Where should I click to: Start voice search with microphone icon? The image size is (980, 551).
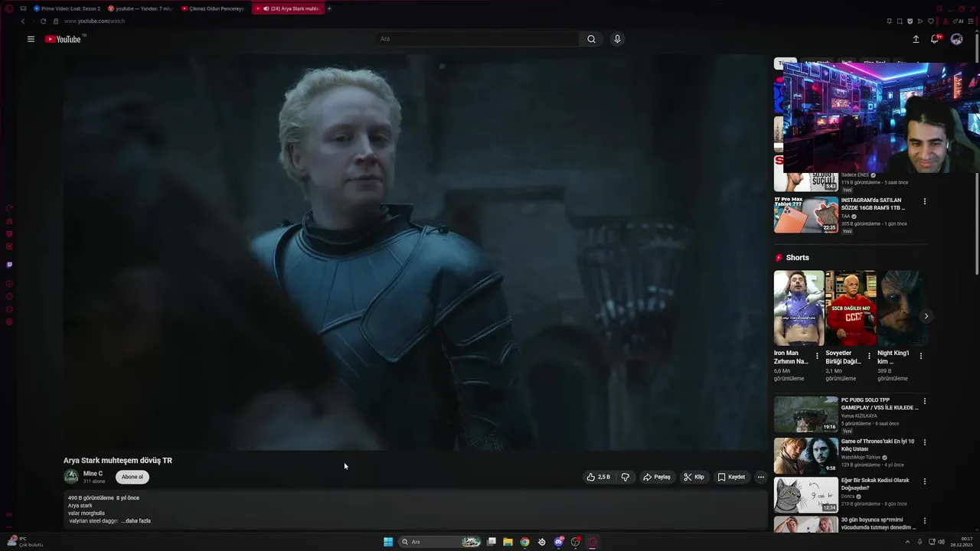coord(617,39)
